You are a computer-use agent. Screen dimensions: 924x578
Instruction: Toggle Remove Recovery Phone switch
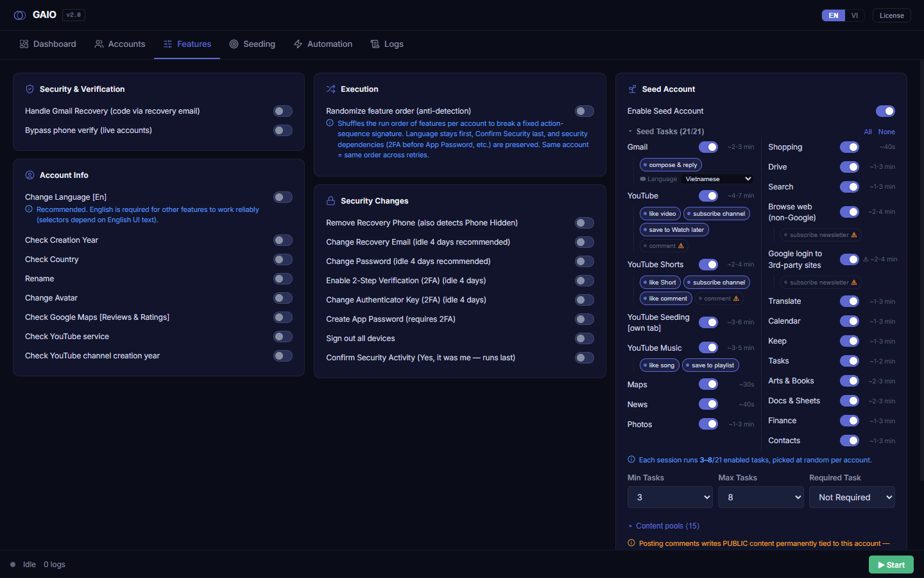(x=585, y=223)
